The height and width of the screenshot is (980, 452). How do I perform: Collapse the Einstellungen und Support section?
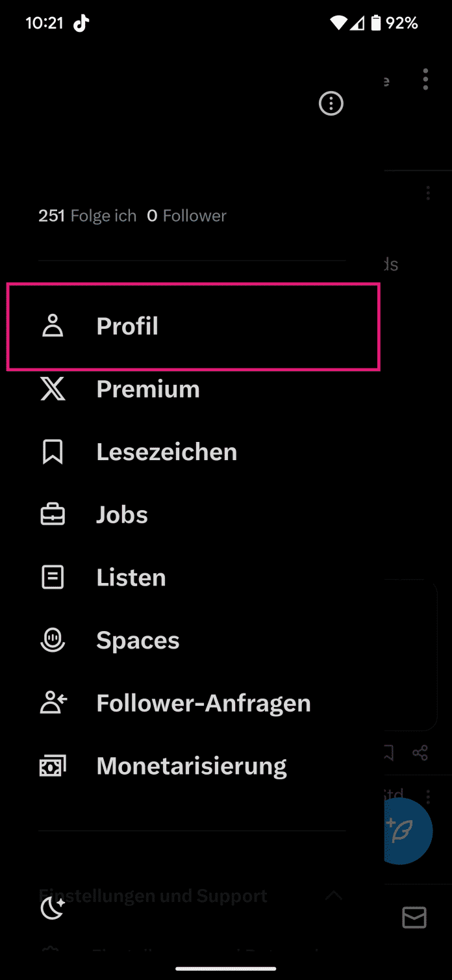153,896
